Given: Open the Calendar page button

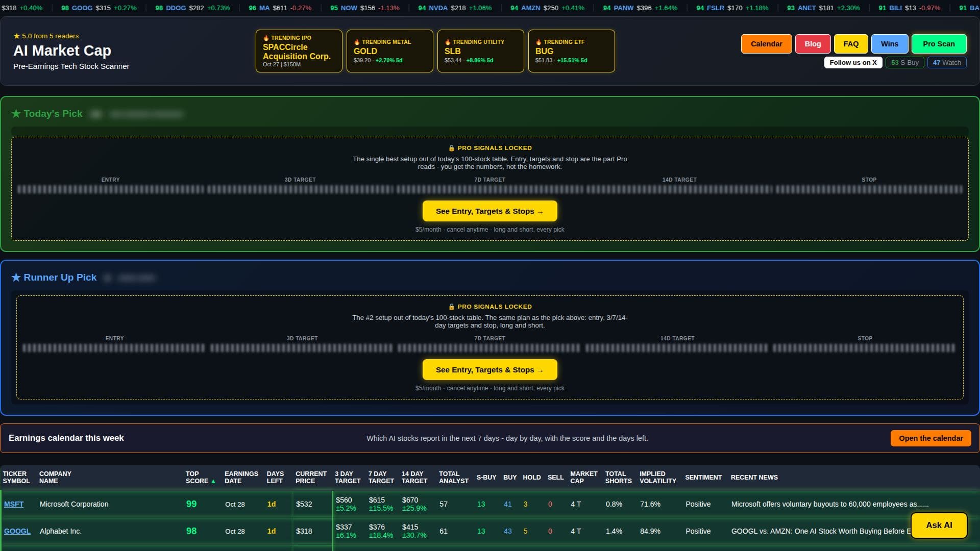Looking at the screenshot, I should 766,44.
